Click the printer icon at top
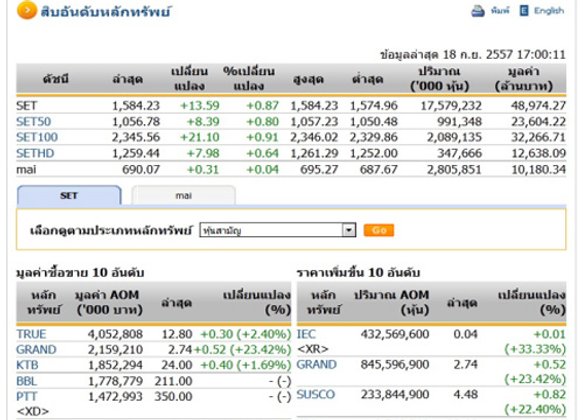This screenshot has width=583, height=420. [478, 11]
